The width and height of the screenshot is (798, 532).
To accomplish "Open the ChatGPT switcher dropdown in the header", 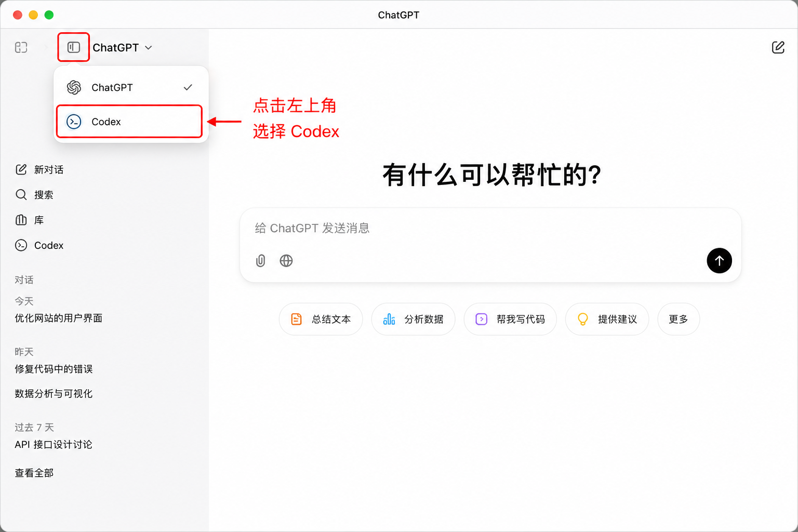I will [x=123, y=47].
